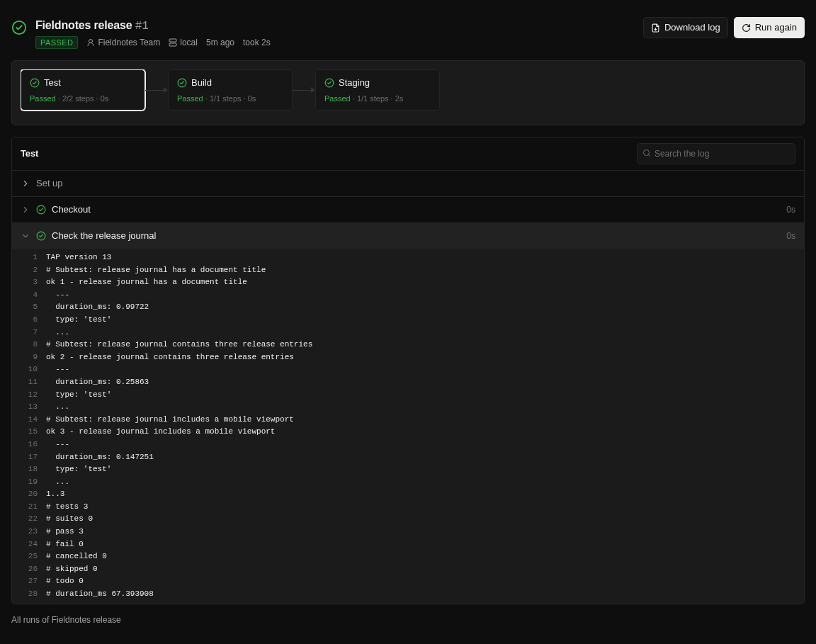Click log line number 28
Screen dimensions: 816x644
(x=33, y=594)
